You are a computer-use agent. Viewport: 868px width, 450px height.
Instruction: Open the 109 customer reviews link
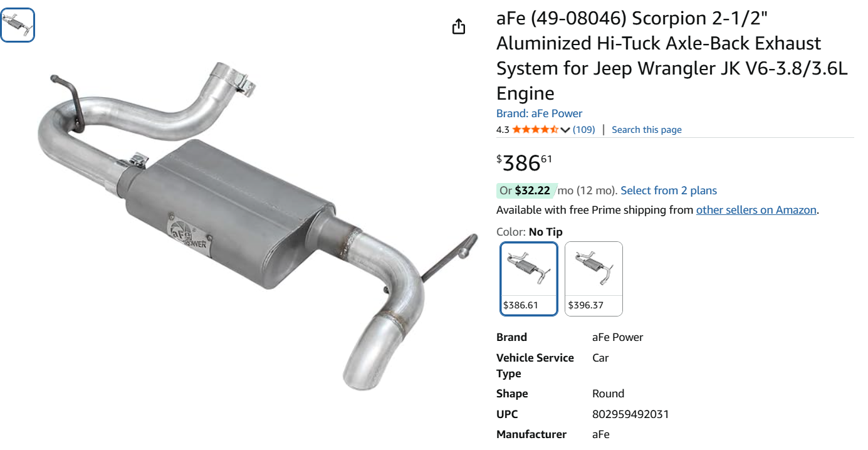point(583,130)
